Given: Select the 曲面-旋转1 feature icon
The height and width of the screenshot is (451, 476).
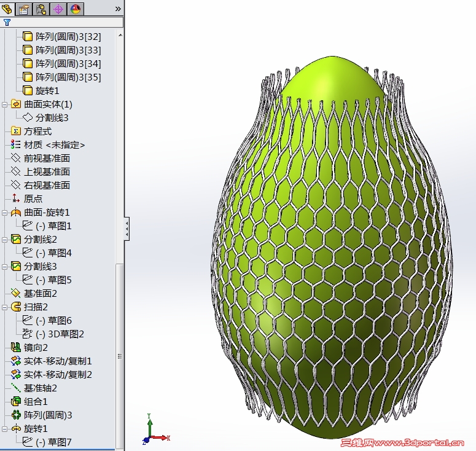Looking at the screenshot, I should pyautogui.click(x=16, y=212).
